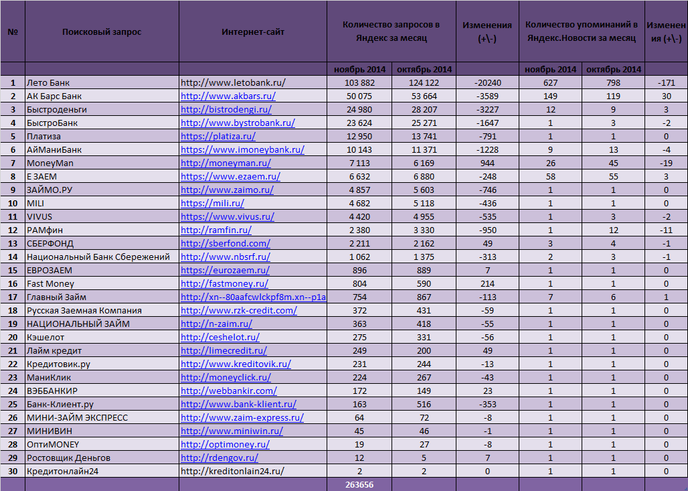Open the optimoney.ru link
Image resolution: width=688 pixels, height=491 pixels.
(x=225, y=444)
